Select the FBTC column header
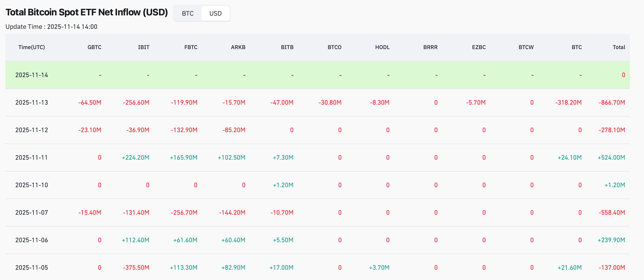 [x=191, y=47]
